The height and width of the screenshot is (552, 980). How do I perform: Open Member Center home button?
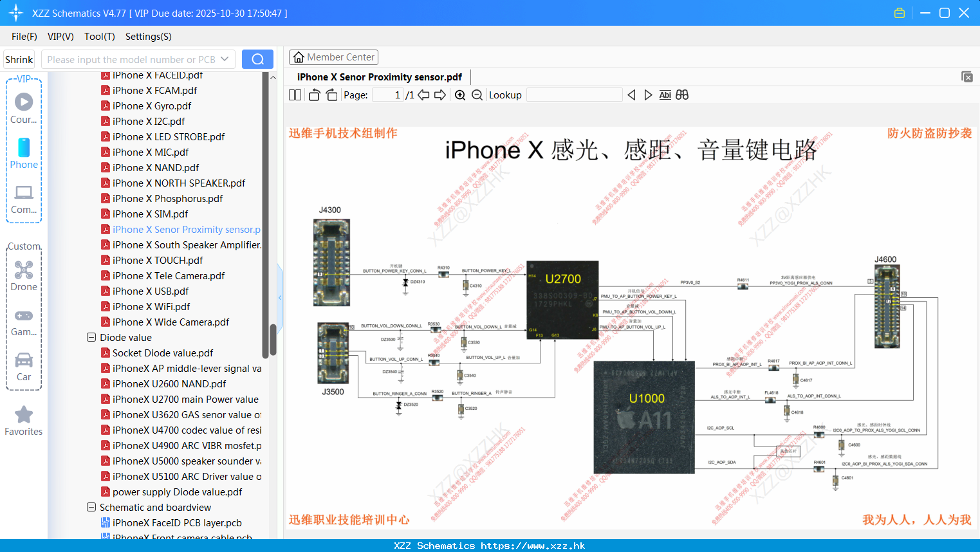333,57
